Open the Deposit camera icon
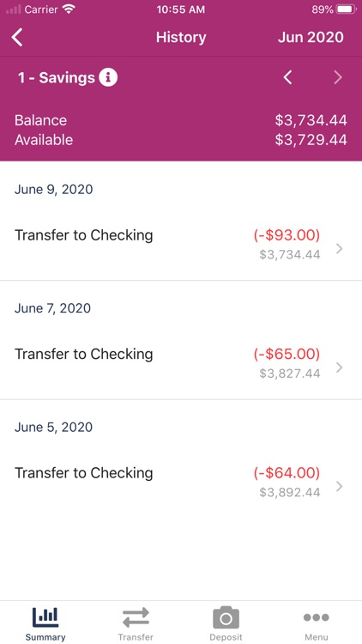The height and width of the screenshot is (644, 362). [226, 617]
